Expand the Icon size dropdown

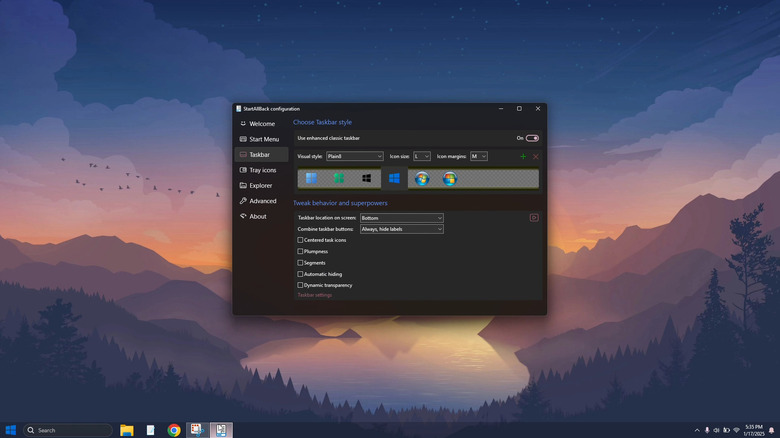pos(421,157)
